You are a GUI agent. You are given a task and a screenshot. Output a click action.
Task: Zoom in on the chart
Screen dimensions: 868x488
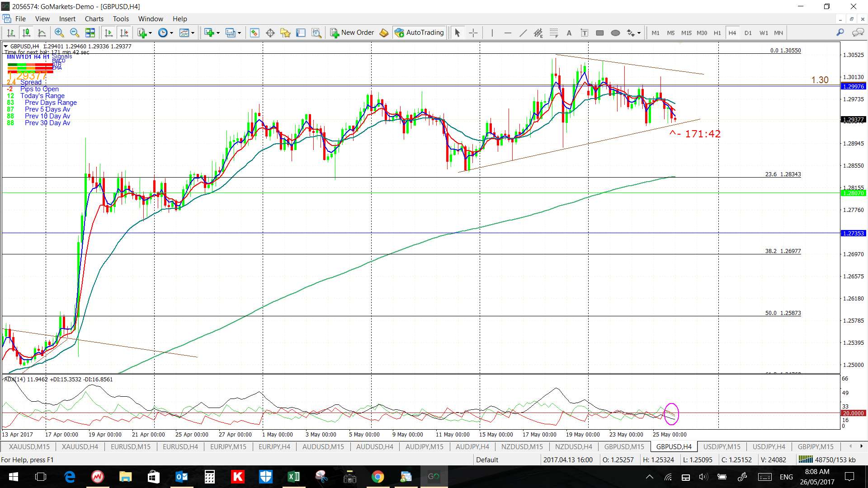click(59, 33)
